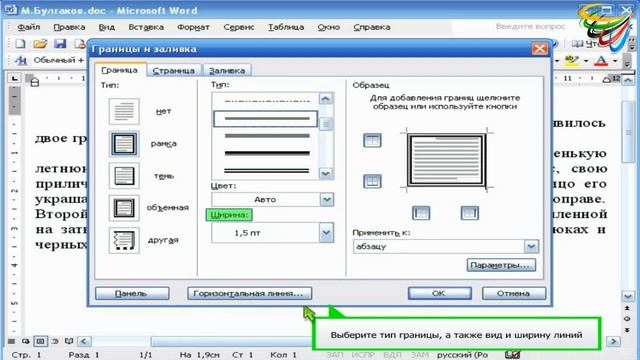The image size is (640, 360).
Task: Open the 'Правка' menu
Action: click(x=69, y=27)
